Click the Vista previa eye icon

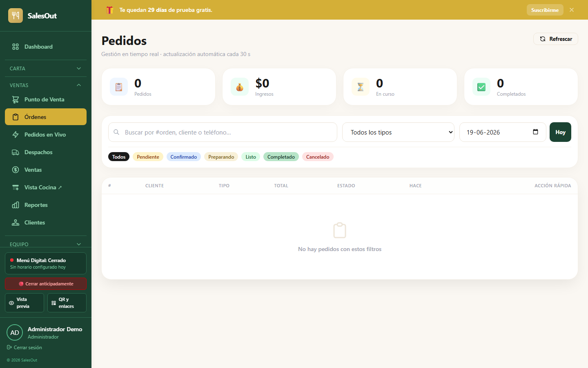click(x=11, y=303)
